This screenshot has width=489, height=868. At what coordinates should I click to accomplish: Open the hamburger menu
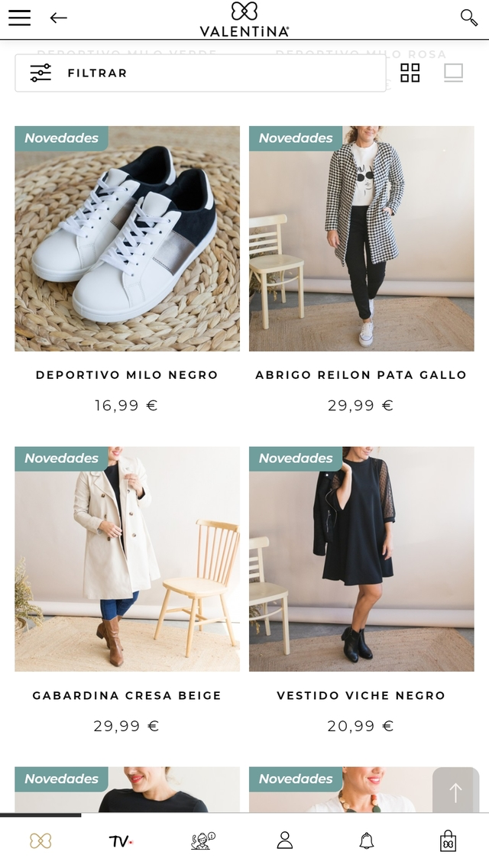pyautogui.click(x=19, y=18)
